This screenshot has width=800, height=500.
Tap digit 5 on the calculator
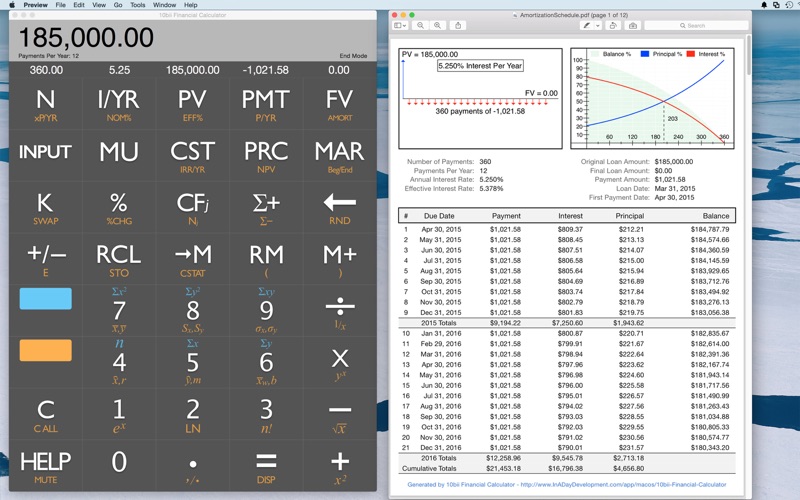click(192, 363)
